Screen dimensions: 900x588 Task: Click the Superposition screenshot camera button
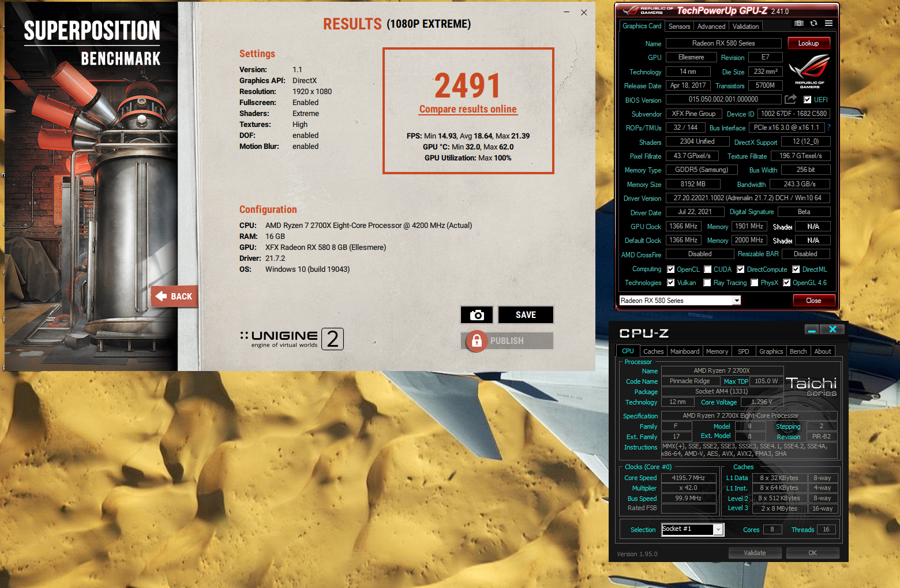(477, 314)
